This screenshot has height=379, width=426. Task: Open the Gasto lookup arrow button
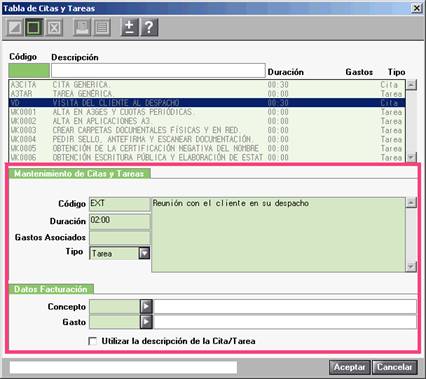pyautogui.click(x=146, y=322)
